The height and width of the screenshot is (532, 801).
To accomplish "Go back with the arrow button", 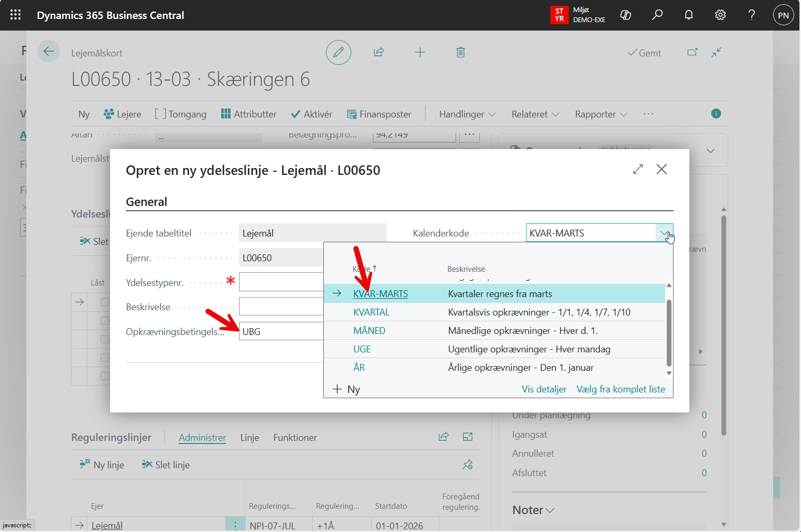I will (x=48, y=51).
